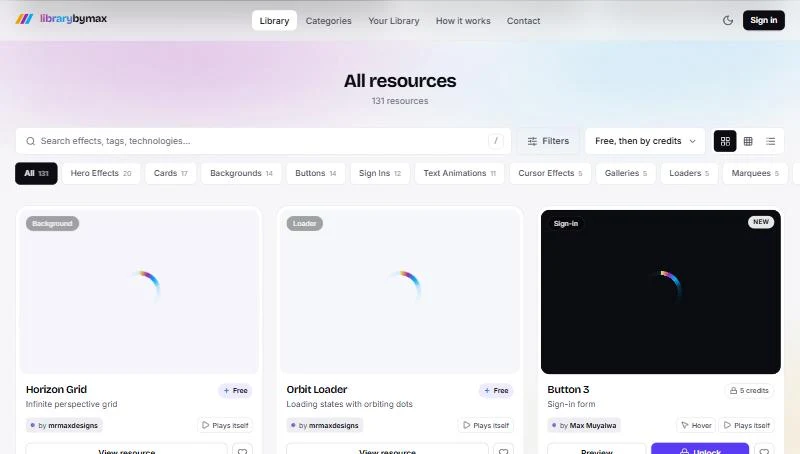Open author mrmaxdesigns on Orbit Loader
The height and width of the screenshot is (454, 800).
point(324,425)
